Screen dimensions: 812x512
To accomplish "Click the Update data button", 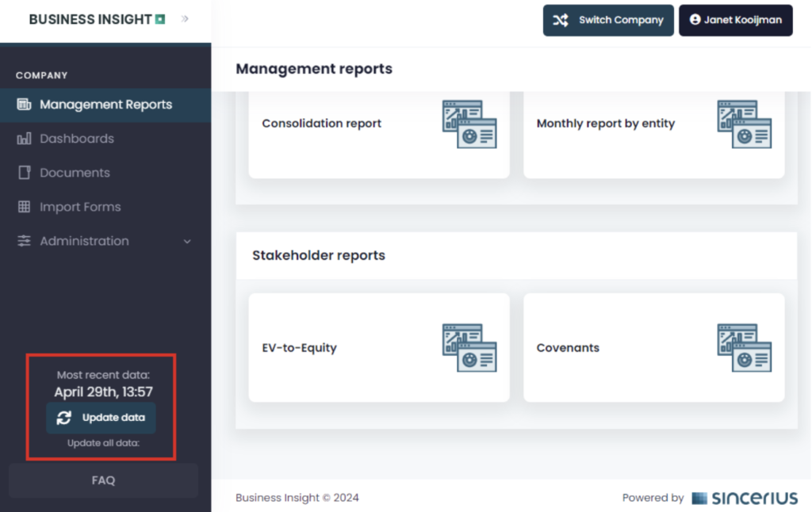I will [101, 418].
